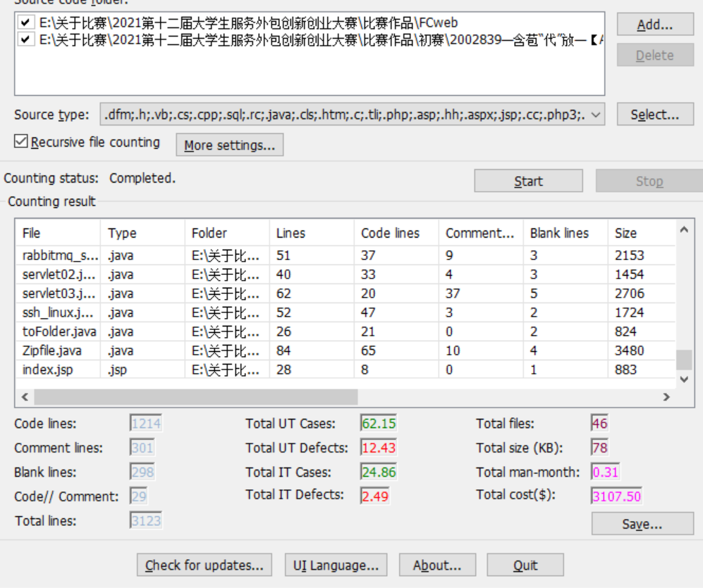
Task: Click the Code// Comment field showing 29
Action: click(x=138, y=496)
